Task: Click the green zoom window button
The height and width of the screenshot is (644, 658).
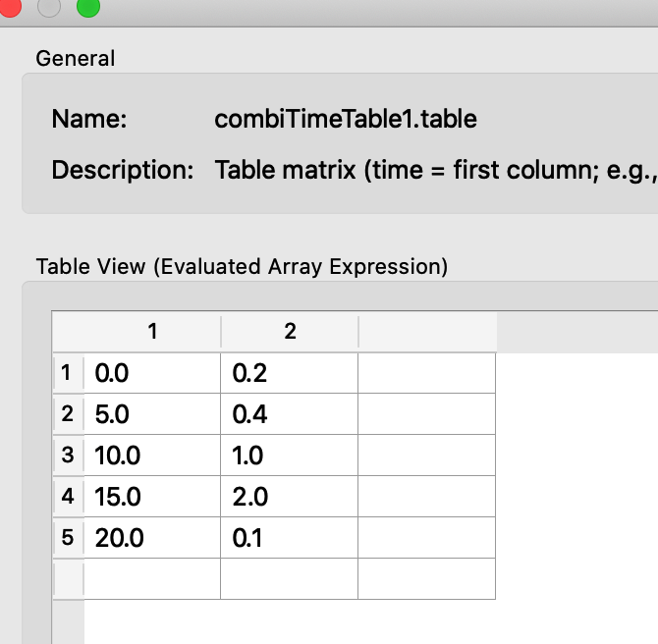Action: [x=88, y=6]
